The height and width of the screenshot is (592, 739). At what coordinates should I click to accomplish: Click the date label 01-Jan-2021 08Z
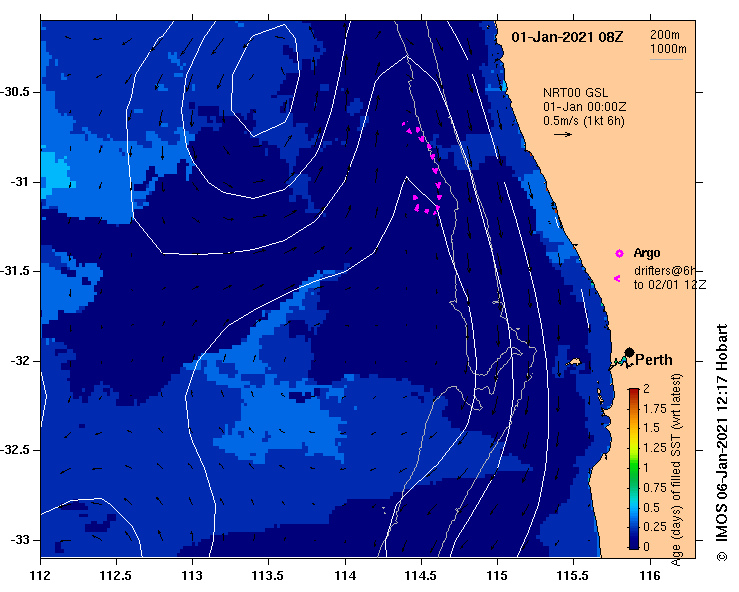pos(567,37)
